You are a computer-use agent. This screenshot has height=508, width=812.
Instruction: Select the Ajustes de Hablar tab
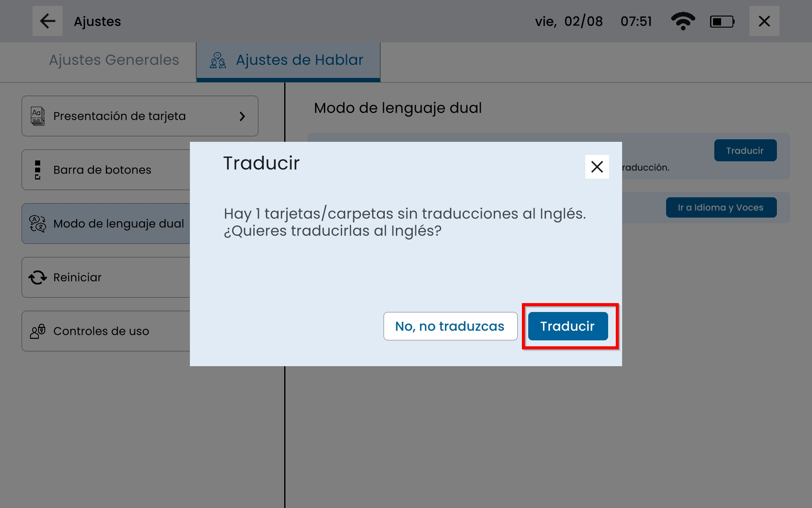click(299, 60)
